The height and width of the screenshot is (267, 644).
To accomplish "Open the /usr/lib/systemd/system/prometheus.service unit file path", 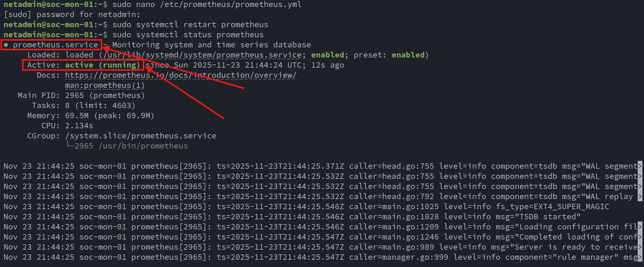I will [202, 55].
